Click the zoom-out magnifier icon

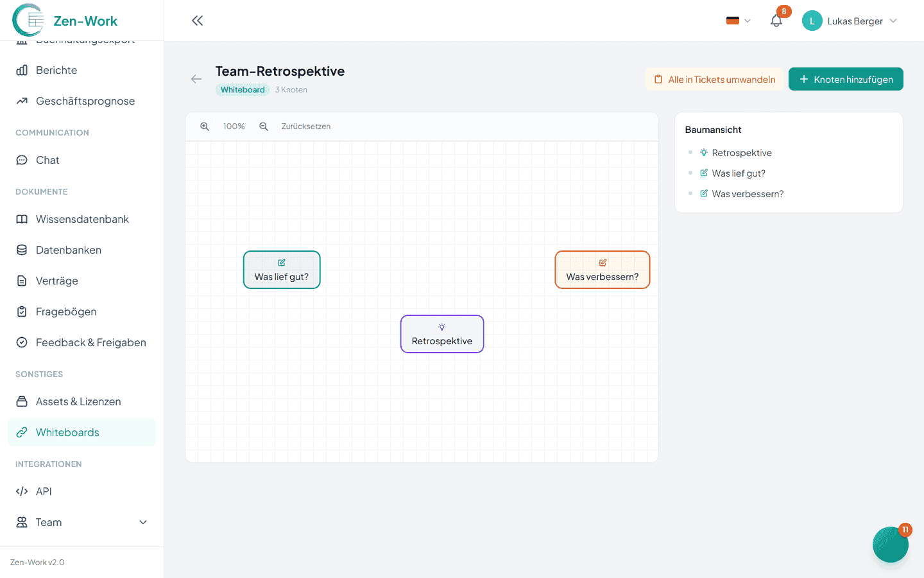click(264, 127)
